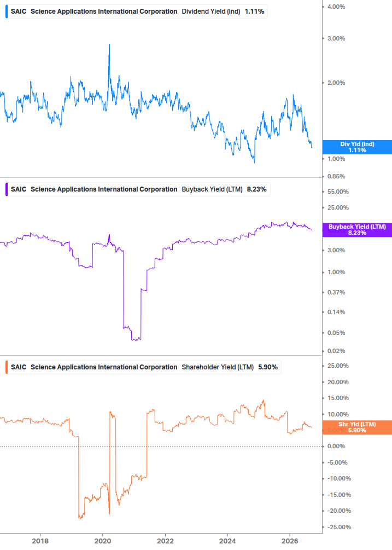Click the 55.00% buyback axis label

pyautogui.click(x=338, y=192)
